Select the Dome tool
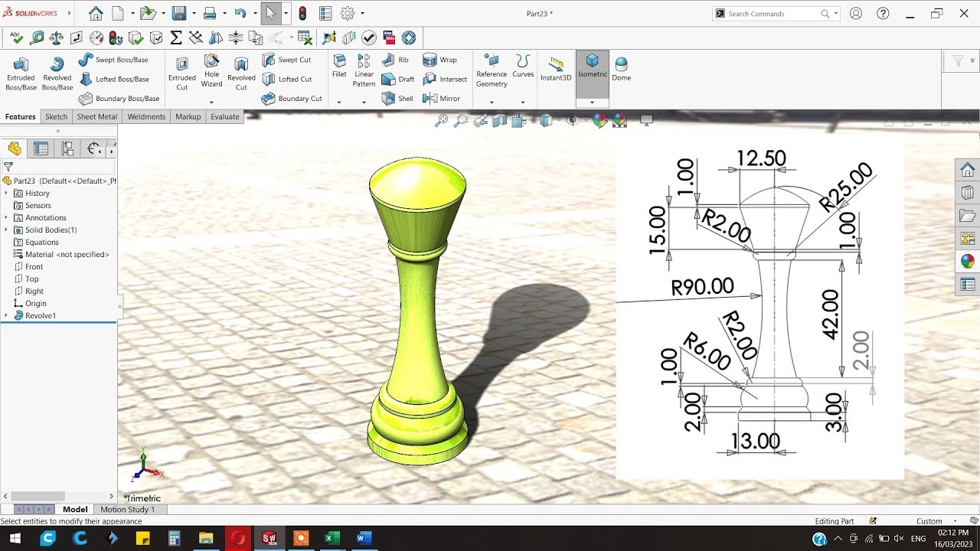 click(622, 69)
